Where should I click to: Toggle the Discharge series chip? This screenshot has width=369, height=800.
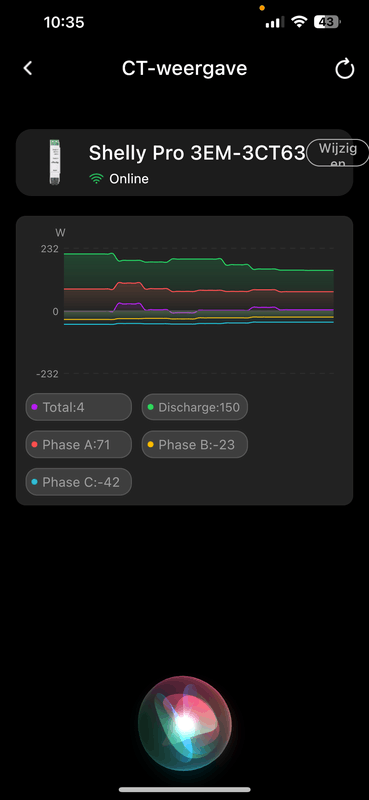194,407
